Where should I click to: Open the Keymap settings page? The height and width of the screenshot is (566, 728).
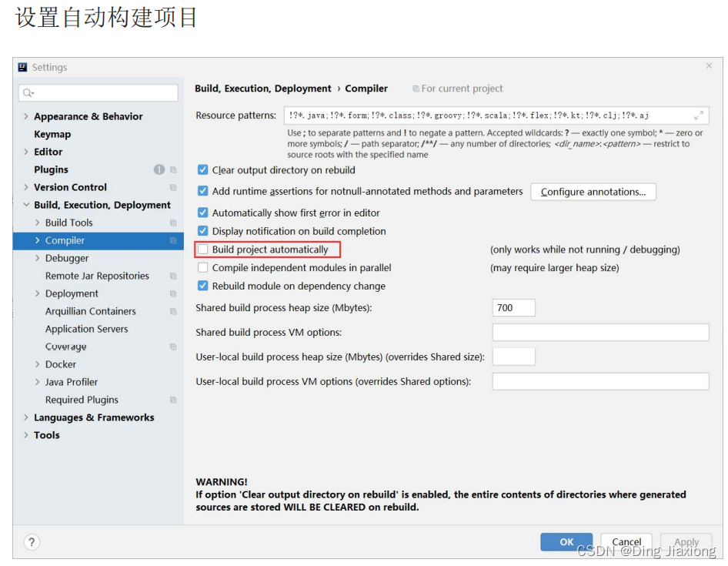tap(52, 134)
